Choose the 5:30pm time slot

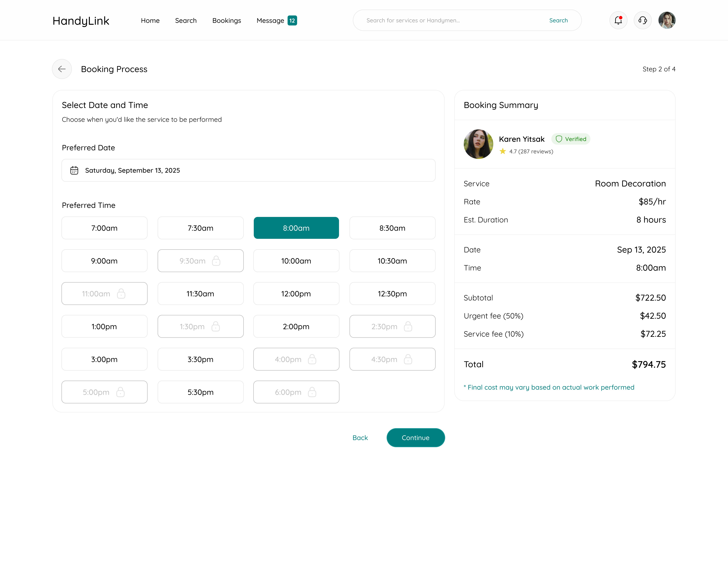pos(200,392)
